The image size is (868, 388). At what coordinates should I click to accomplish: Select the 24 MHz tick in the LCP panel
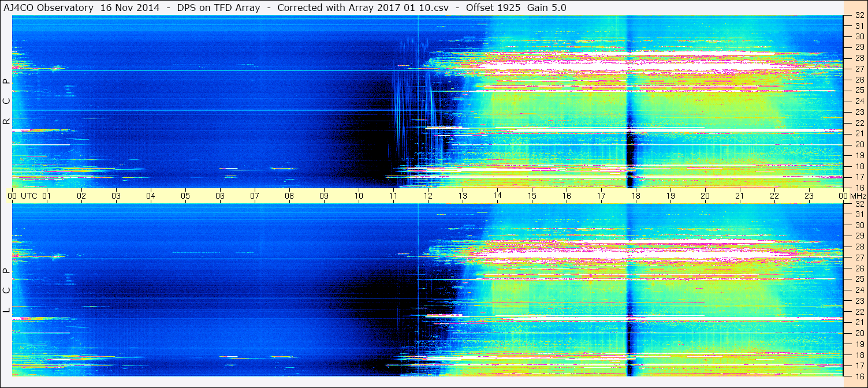859,290
